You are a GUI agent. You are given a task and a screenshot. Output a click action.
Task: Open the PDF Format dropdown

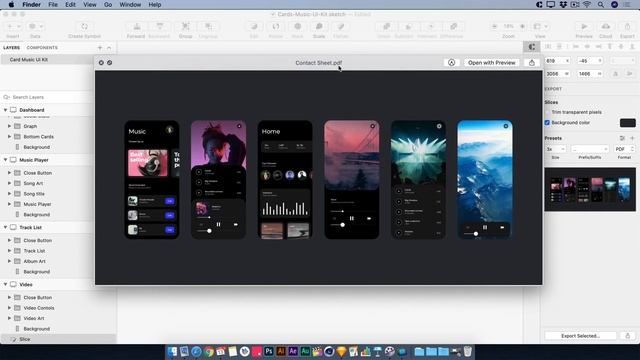tap(624, 149)
